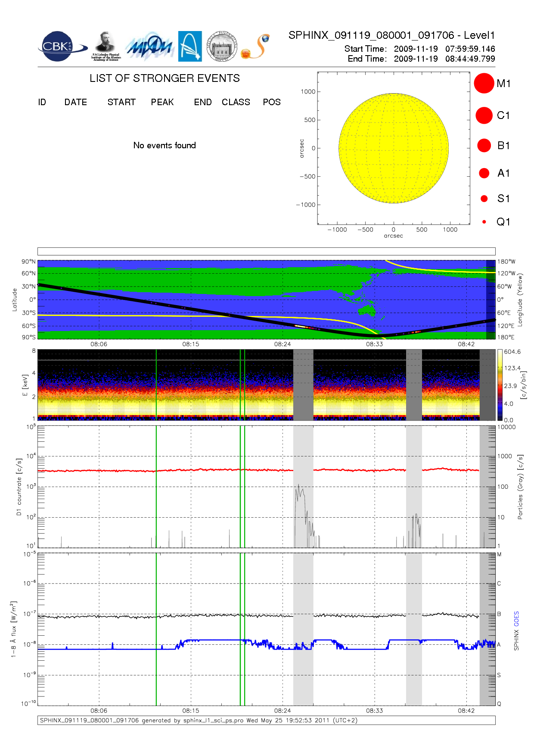Click the CLASS column header

[236, 102]
